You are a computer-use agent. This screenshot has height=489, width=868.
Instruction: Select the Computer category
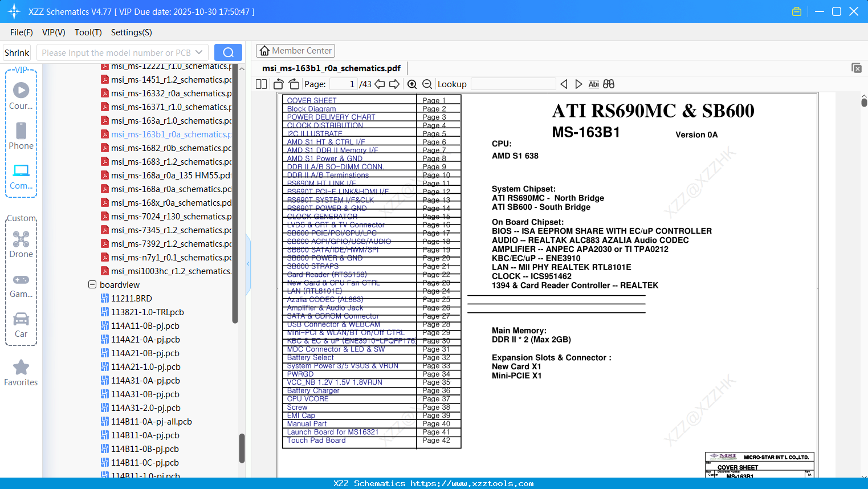click(x=21, y=176)
